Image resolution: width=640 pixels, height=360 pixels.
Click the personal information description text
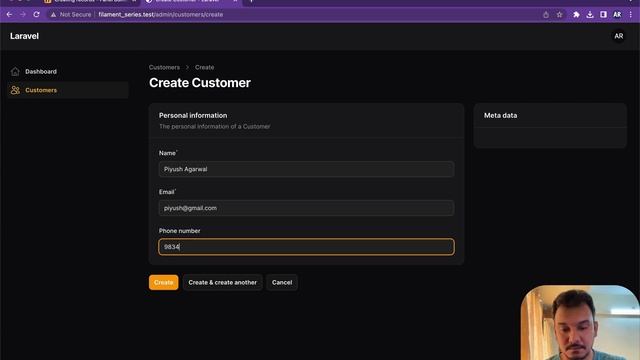pyautogui.click(x=215, y=127)
